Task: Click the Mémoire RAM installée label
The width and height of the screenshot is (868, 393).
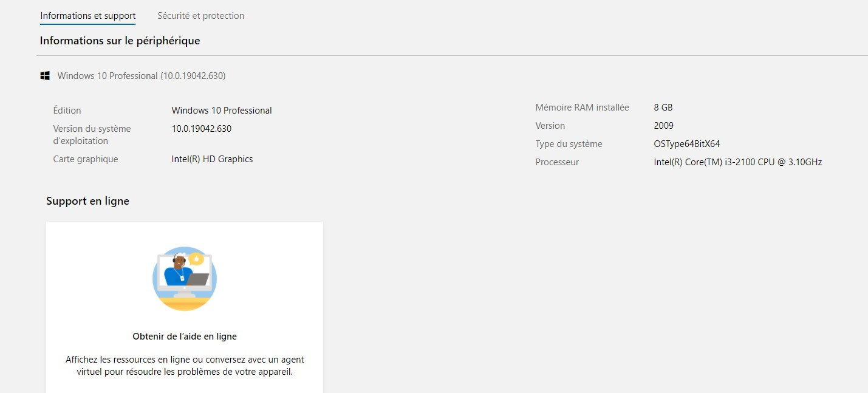Action: [x=582, y=108]
